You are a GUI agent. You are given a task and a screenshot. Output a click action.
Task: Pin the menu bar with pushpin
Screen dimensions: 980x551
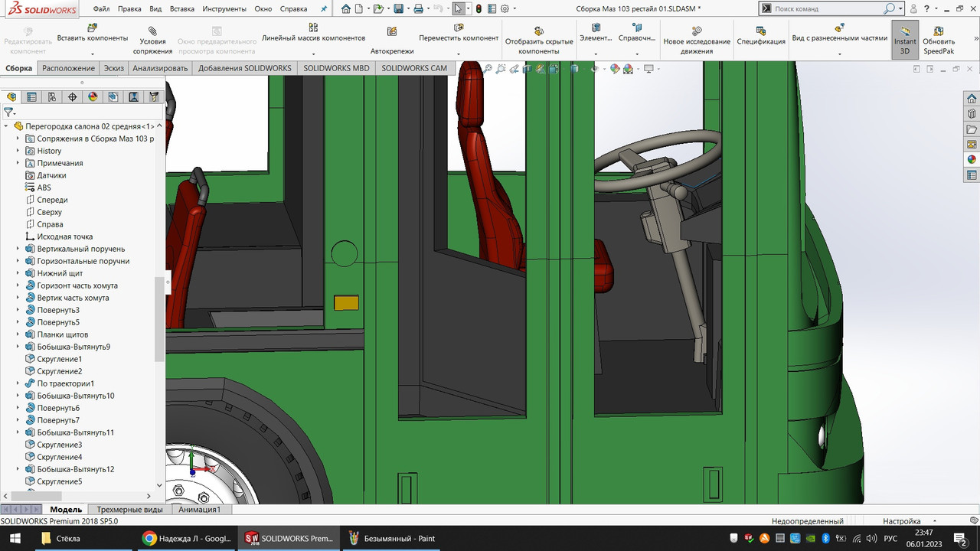[323, 9]
